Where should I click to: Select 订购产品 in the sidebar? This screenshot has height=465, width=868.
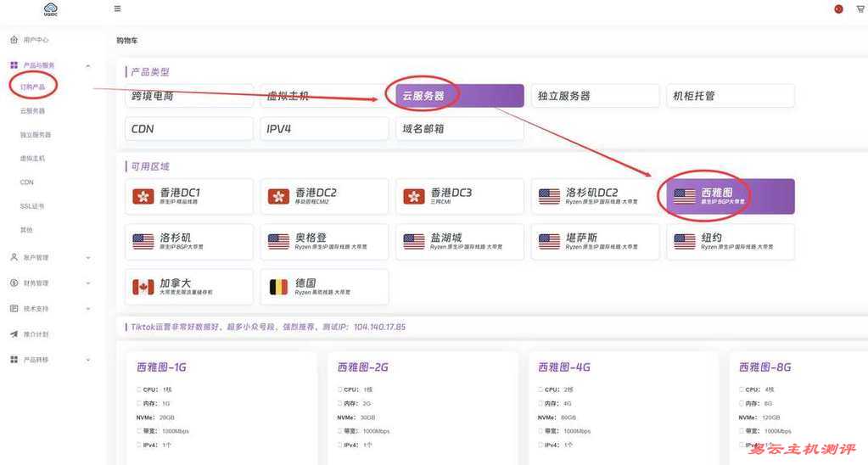(x=32, y=87)
